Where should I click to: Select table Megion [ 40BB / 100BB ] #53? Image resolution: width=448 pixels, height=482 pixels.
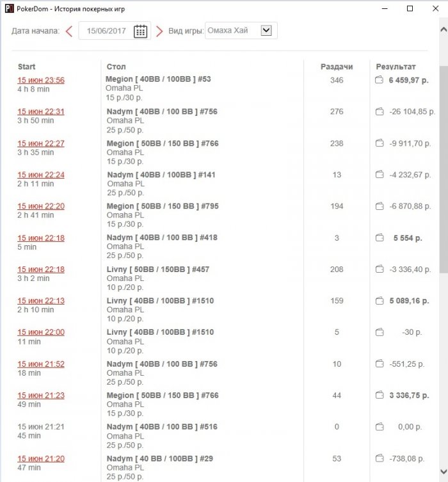158,79
